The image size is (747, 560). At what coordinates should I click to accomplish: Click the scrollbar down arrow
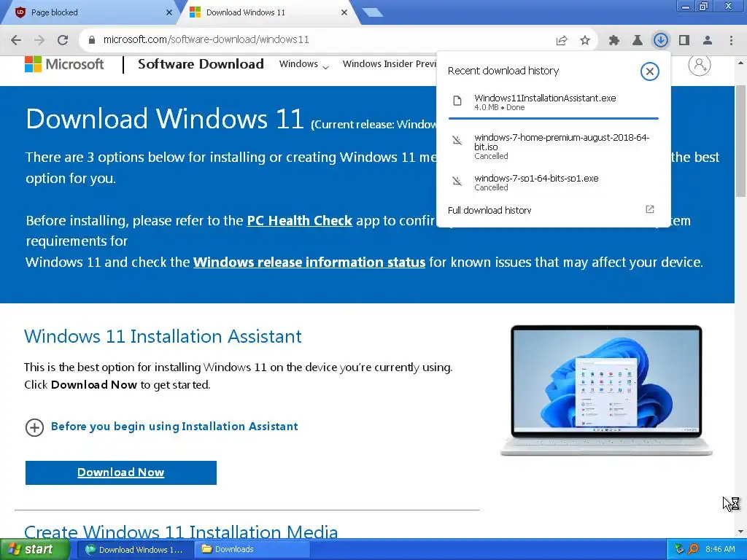tap(741, 532)
